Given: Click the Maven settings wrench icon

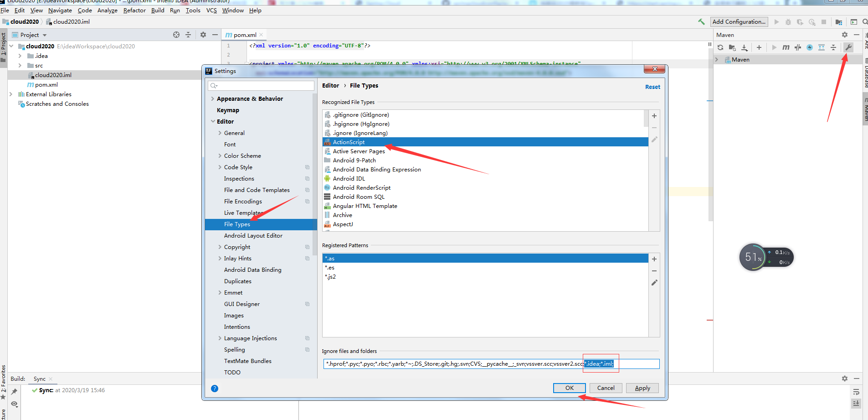Looking at the screenshot, I should [x=848, y=47].
